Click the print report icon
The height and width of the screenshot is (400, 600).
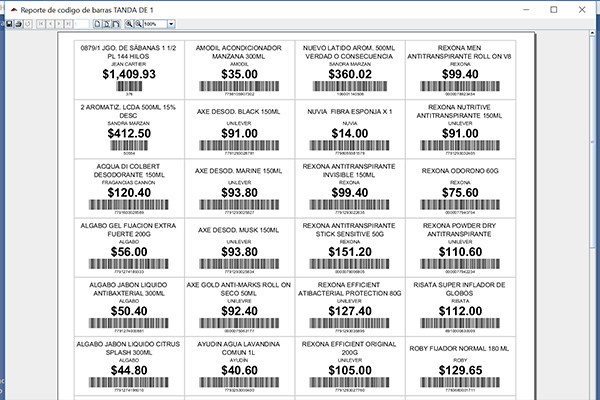click(20, 24)
